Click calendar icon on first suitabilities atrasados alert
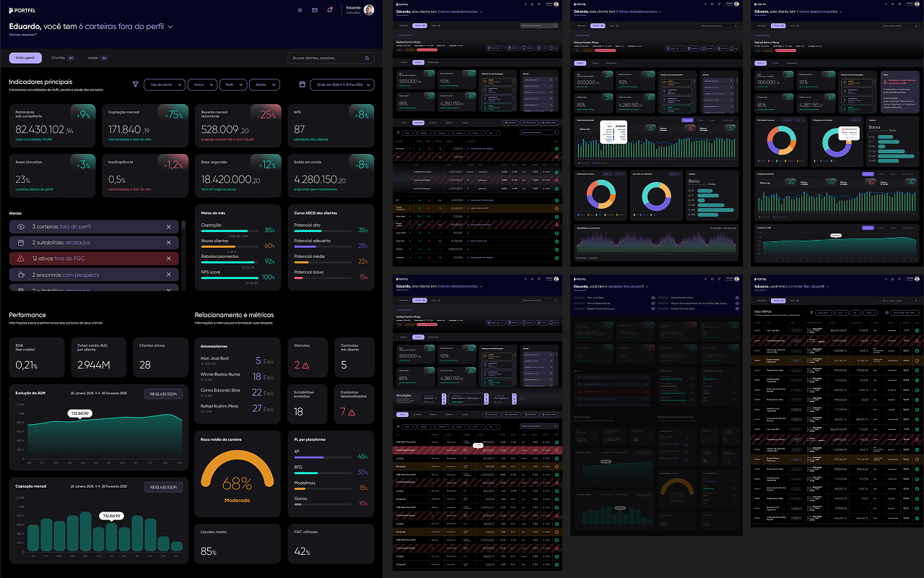Viewport: 924px width, 578px height. coord(20,243)
